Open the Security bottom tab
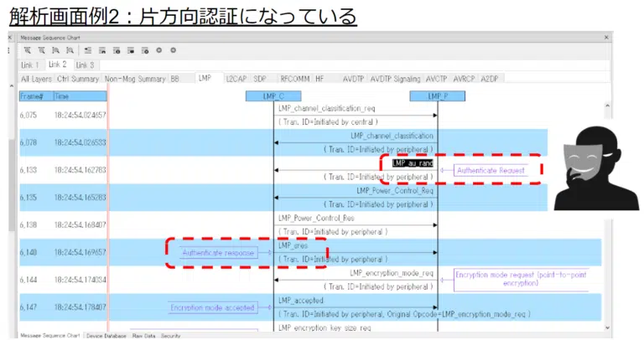The image size is (644, 340). point(171,335)
